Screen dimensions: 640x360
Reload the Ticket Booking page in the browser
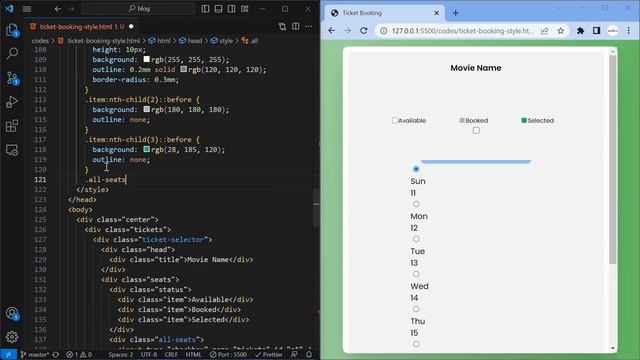point(364,31)
